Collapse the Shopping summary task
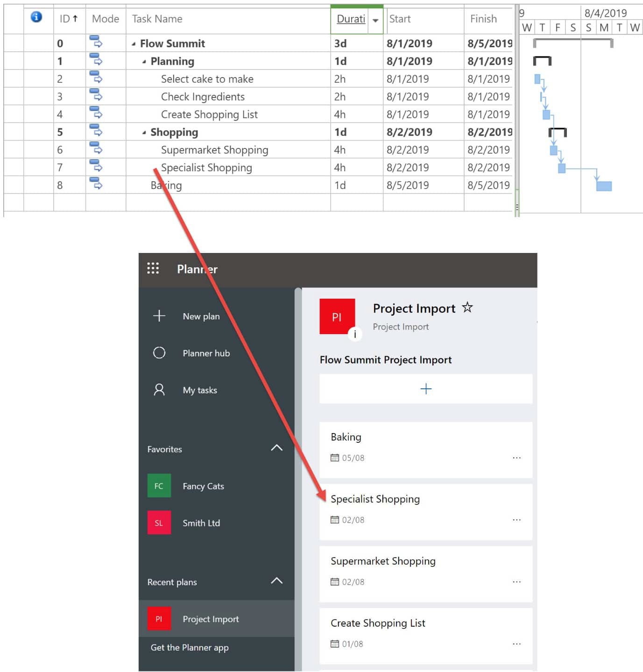Image resolution: width=643 pixels, height=672 pixels. 144,133
